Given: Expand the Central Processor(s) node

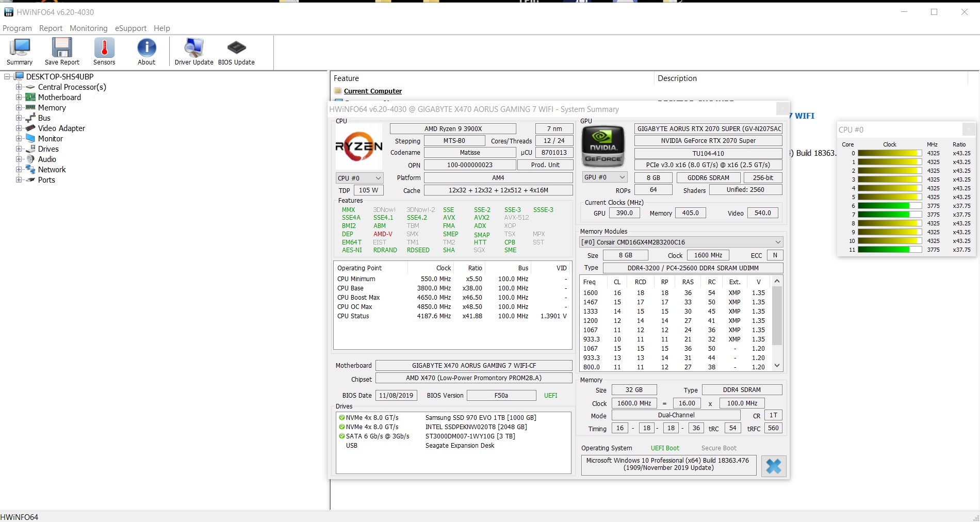Looking at the screenshot, I should 19,87.
